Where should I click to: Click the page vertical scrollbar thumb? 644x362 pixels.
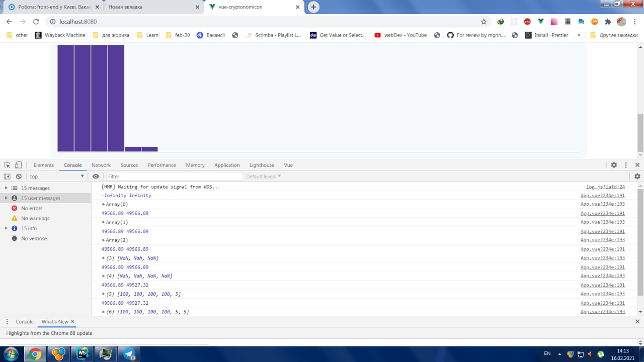(x=640, y=132)
